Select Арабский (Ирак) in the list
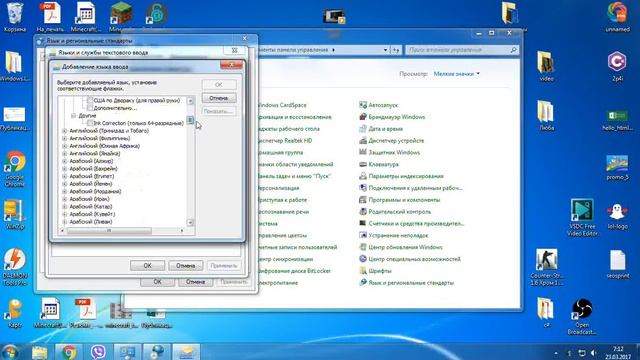This screenshot has height=360, width=640. tap(89, 199)
